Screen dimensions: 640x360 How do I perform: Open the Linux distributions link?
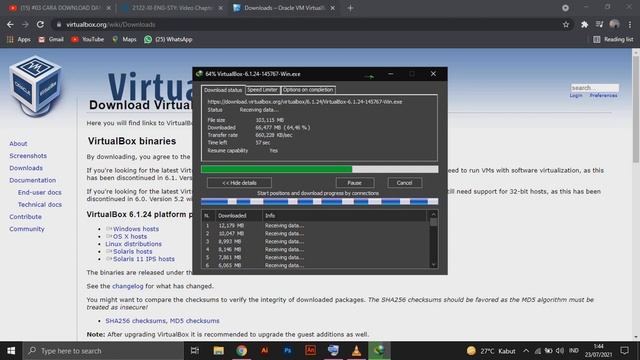pyautogui.click(x=133, y=244)
